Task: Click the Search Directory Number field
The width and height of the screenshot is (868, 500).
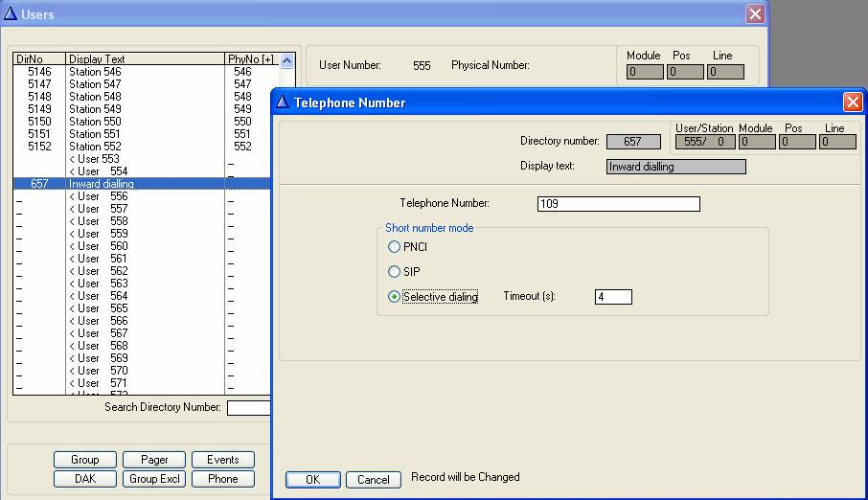Action: pyautogui.click(x=249, y=408)
